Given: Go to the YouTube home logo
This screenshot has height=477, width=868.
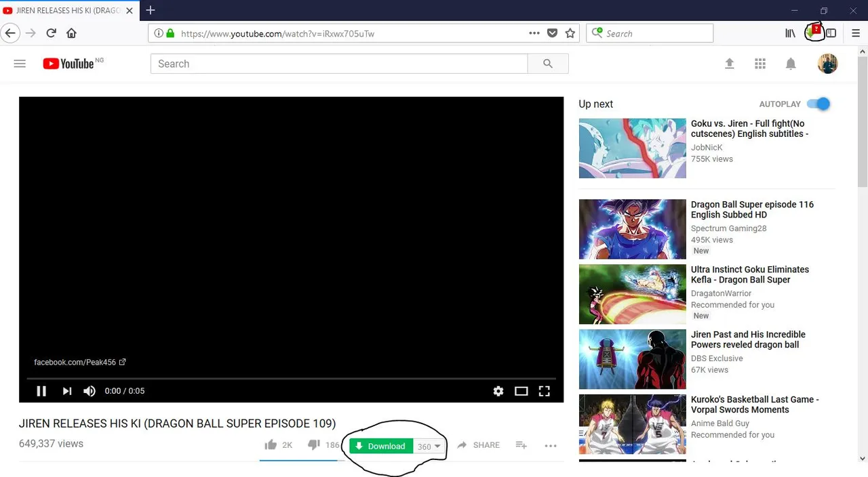Looking at the screenshot, I should click(68, 64).
